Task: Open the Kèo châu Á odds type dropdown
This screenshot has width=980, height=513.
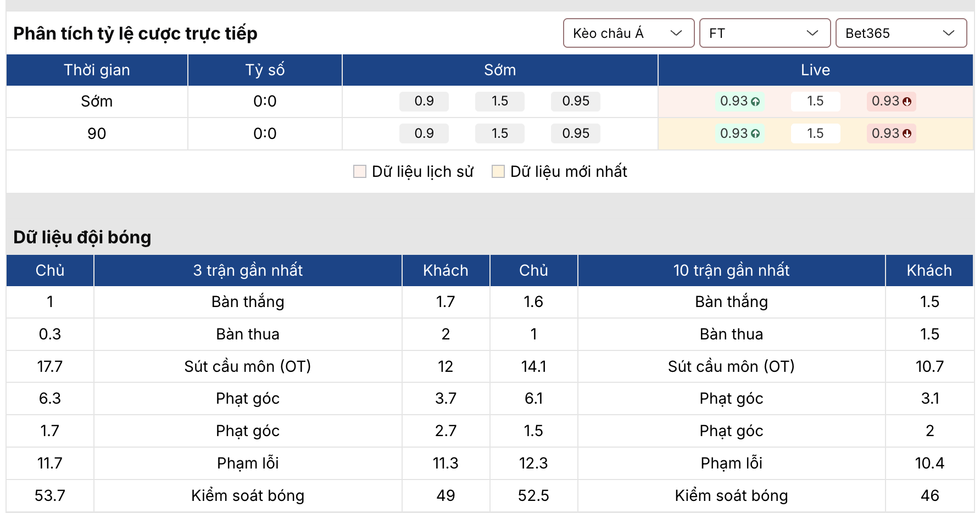Action: [x=628, y=33]
